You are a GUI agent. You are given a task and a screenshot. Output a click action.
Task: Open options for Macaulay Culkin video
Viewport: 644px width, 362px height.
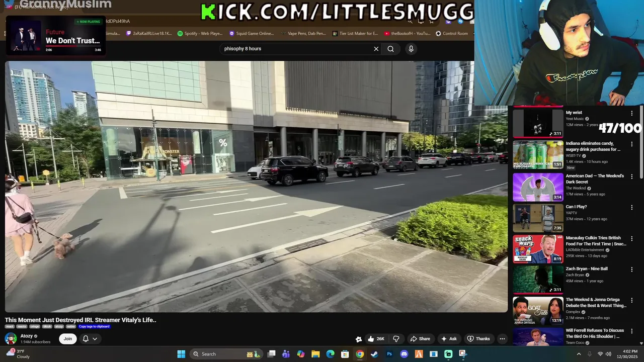point(631,238)
